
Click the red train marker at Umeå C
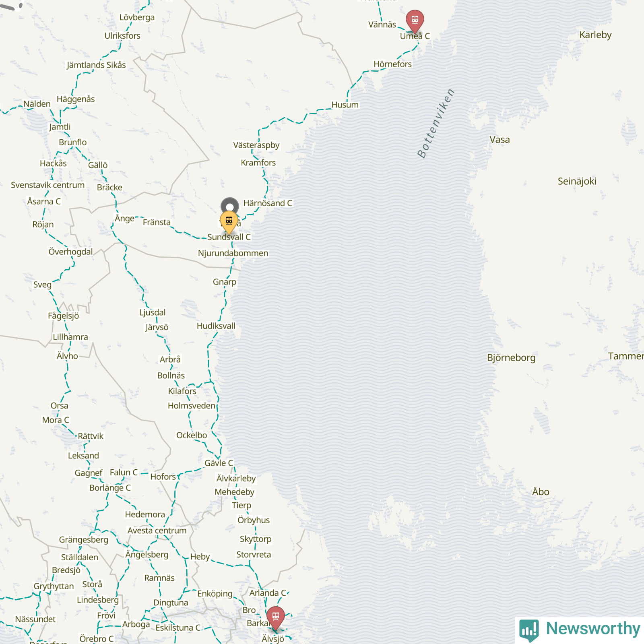point(415,21)
